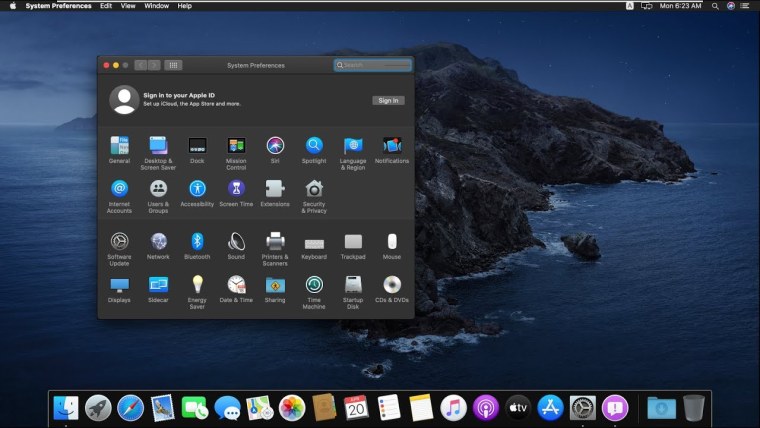Open the Displays preference pane
This screenshot has height=428, width=760.
(x=119, y=285)
